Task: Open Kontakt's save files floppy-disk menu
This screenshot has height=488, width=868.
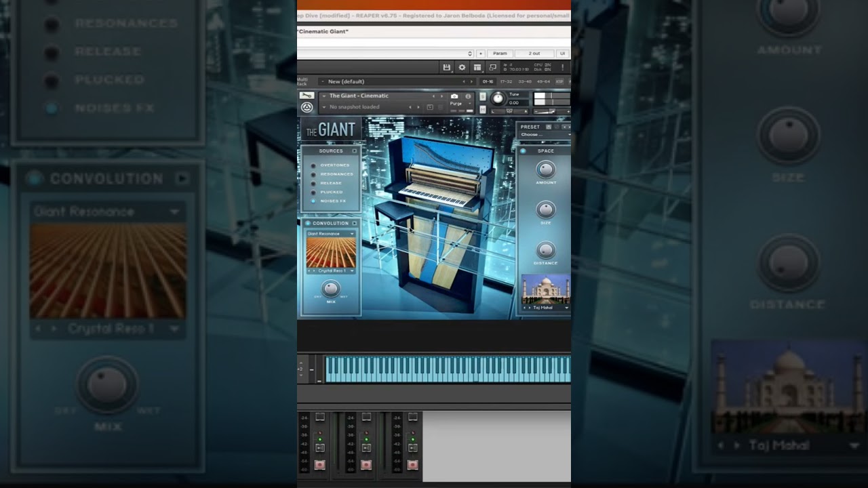Action: (447, 67)
